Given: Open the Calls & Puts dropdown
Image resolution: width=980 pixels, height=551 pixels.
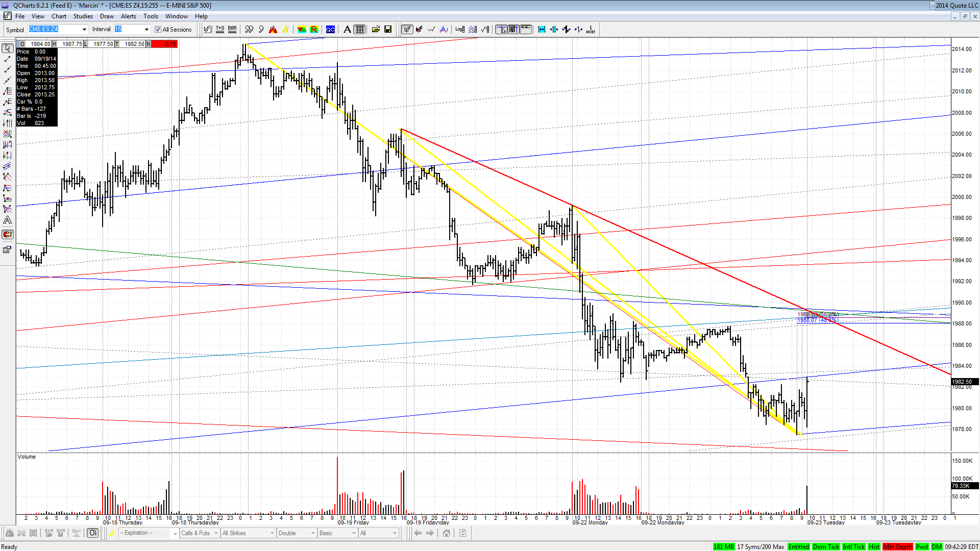Looking at the screenshot, I should [200, 533].
